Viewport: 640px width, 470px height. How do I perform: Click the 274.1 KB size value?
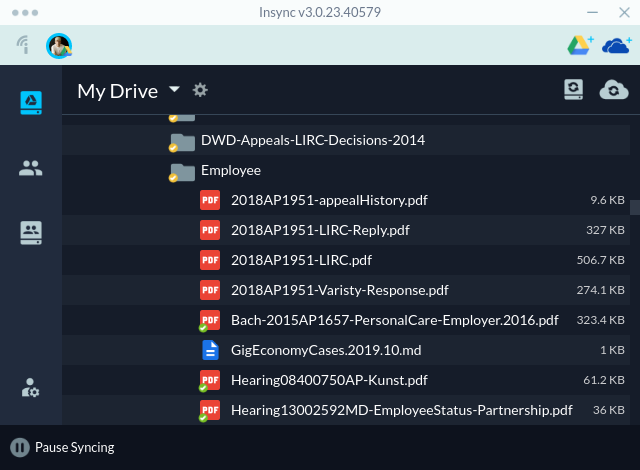pos(600,290)
